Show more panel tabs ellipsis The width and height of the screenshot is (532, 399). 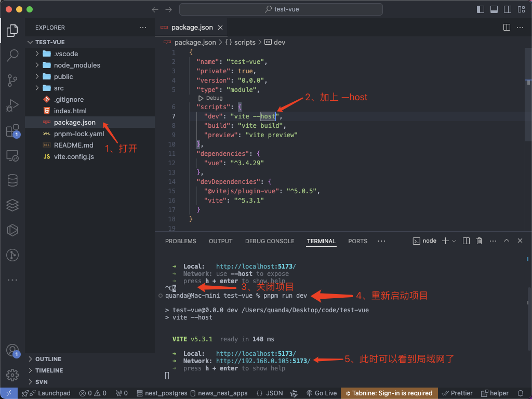pos(381,241)
